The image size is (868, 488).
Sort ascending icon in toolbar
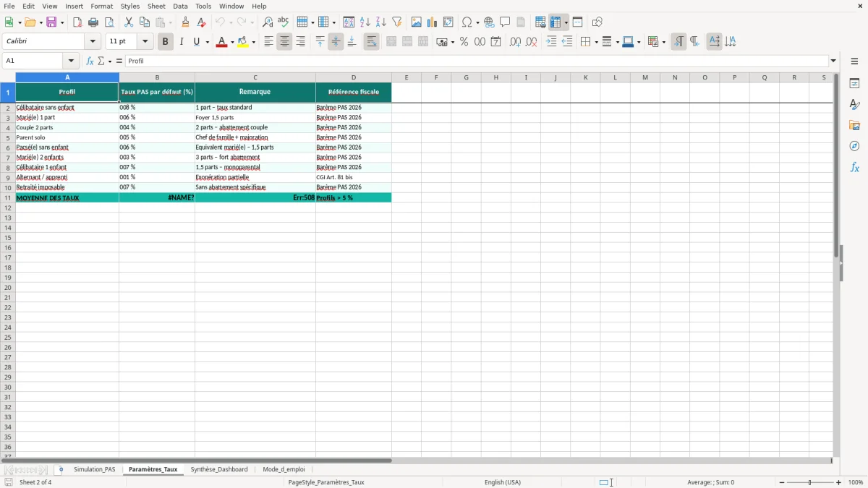click(x=365, y=22)
